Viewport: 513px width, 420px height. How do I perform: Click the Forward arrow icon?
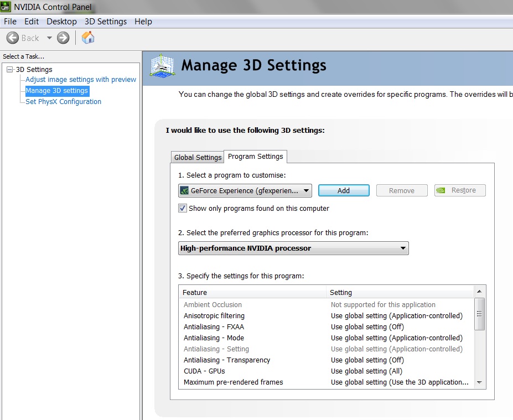[63, 38]
